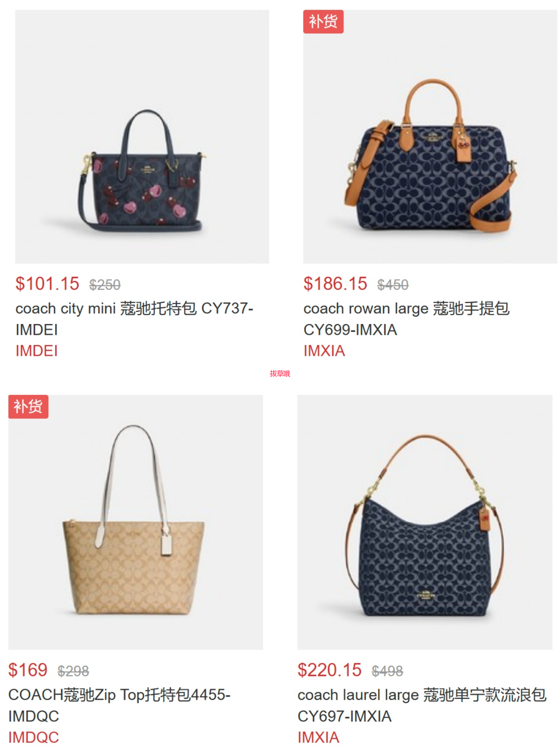Open the laurel large denim hobo bag image
This screenshot has height=747, width=560.
(x=425, y=522)
